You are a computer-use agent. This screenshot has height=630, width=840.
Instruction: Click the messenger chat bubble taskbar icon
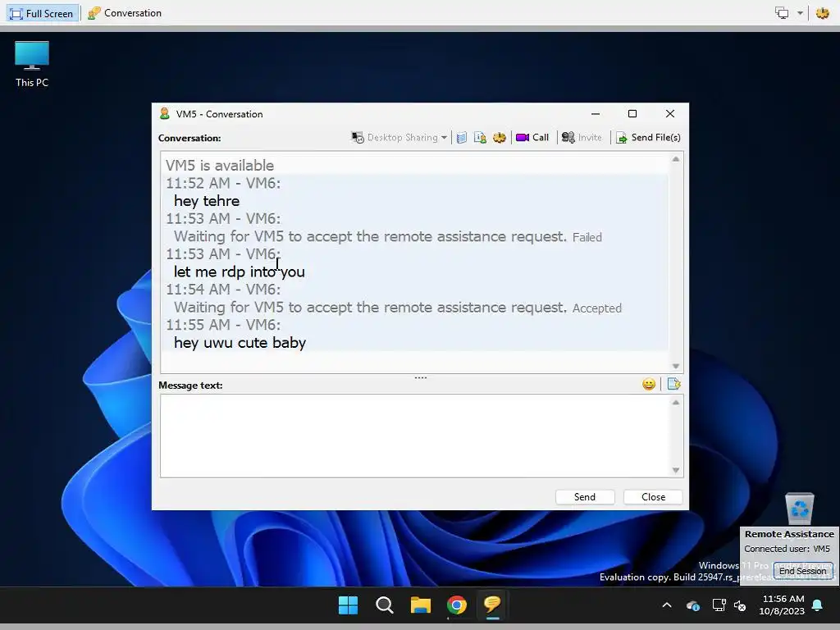[492, 605]
